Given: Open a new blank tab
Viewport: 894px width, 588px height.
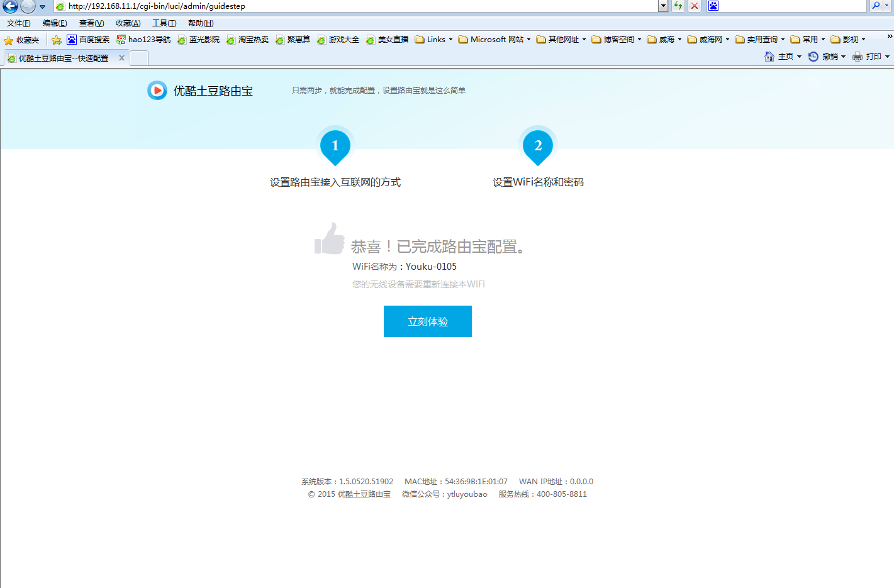Looking at the screenshot, I should point(139,58).
